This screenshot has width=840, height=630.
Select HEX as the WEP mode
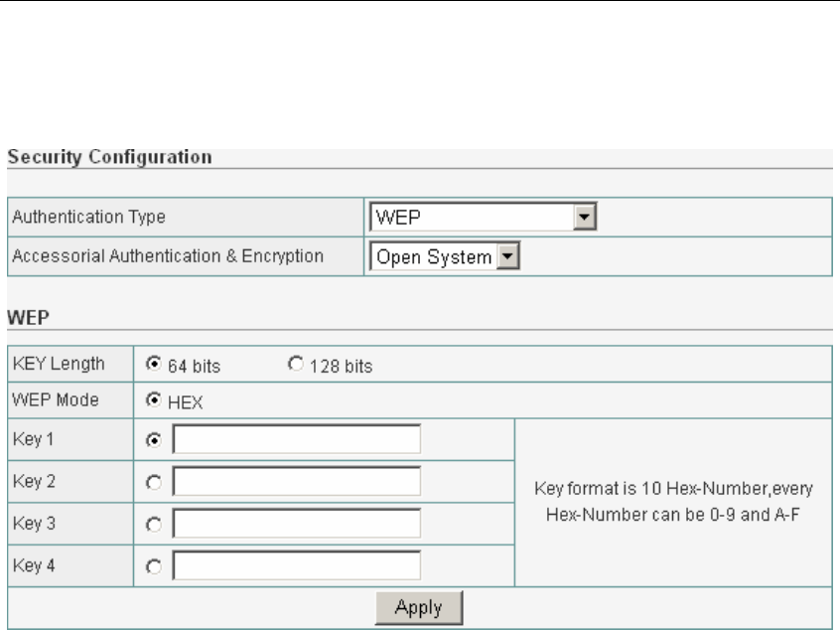point(152,400)
